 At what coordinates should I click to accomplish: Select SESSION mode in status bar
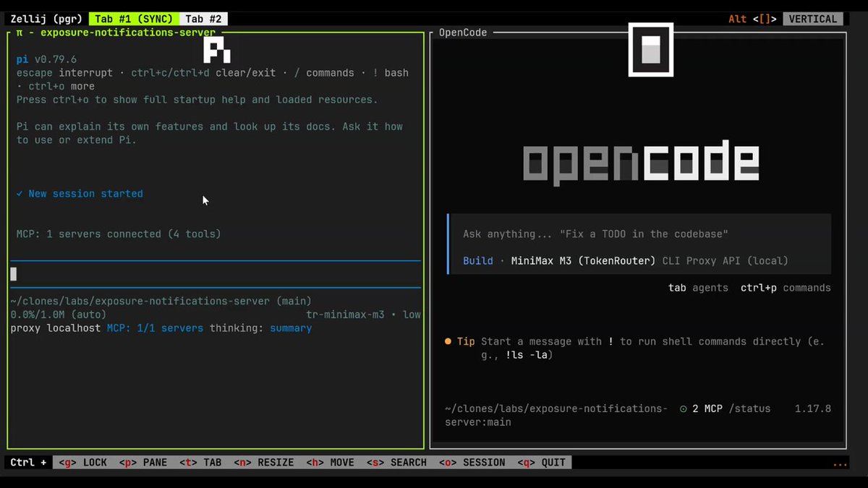click(x=472, y=462)
